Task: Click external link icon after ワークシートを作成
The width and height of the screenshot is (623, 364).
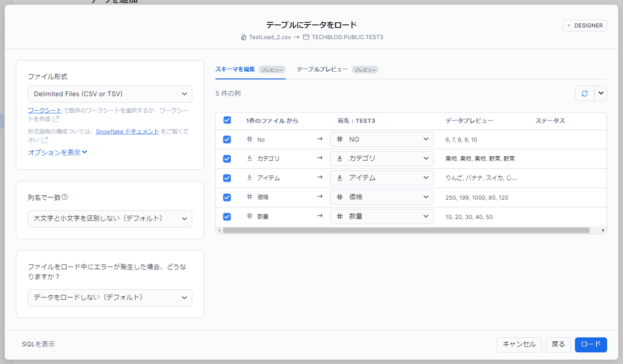Action: [x=56, y=119]
